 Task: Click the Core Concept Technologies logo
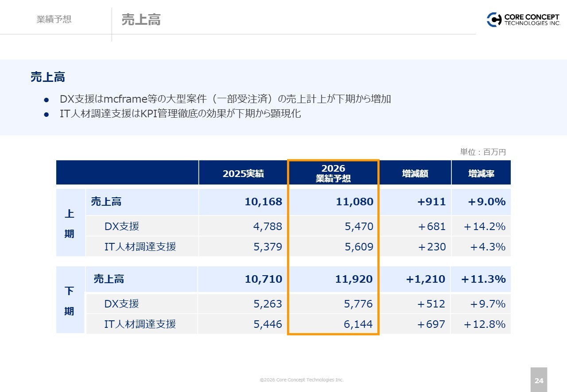[x=523, y=19]
